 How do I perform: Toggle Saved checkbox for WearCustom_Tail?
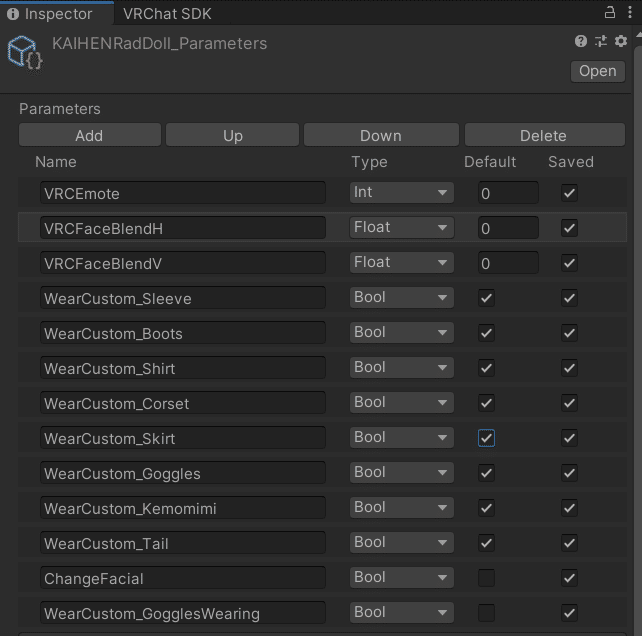coord(569,543)
